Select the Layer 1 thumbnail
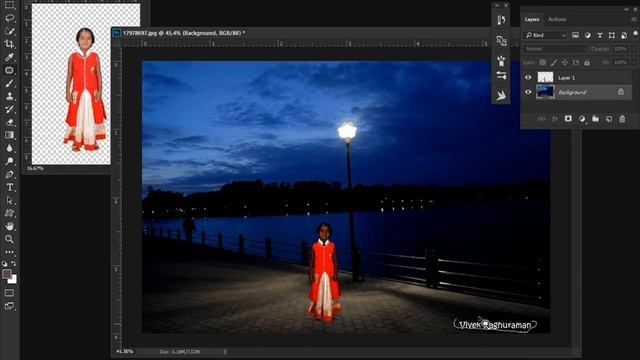Viewport: 640px width, 360px height. pos(545,77)
